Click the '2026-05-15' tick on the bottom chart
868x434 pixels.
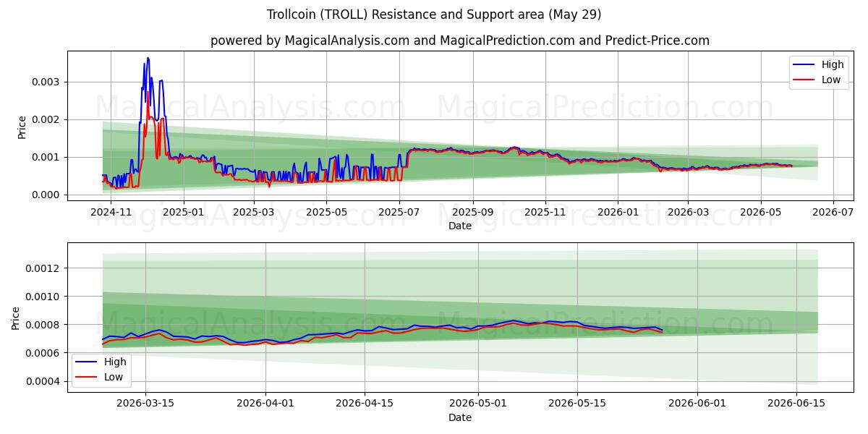(577, 404)
